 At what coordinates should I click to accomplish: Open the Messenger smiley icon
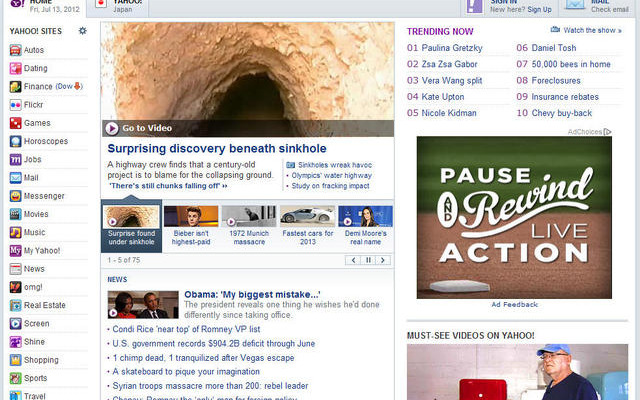[x=16, y=196]
